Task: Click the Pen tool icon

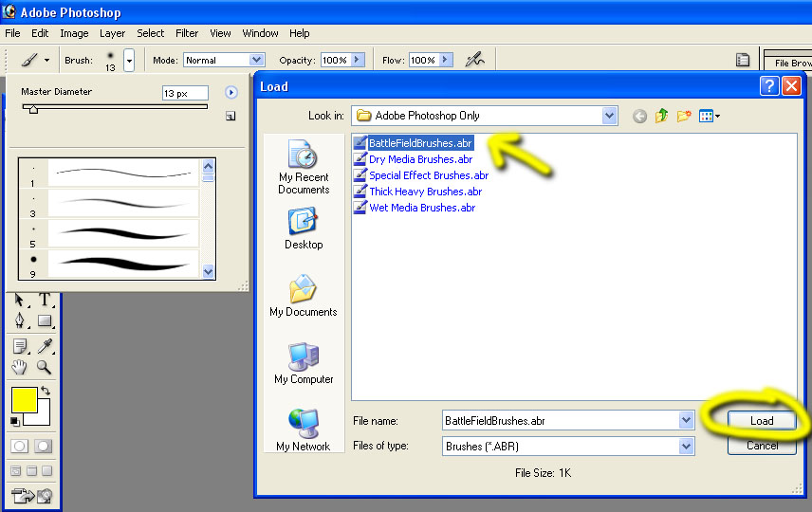Action: tap(19, 321)
